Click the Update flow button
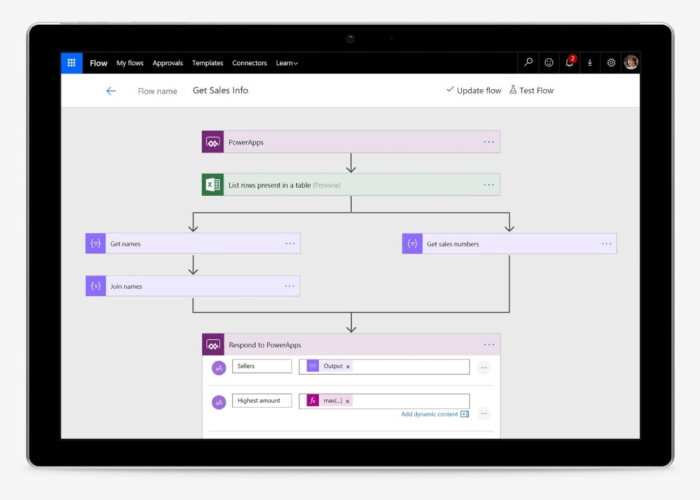This screenshot has width=700, height=500. 474,90
